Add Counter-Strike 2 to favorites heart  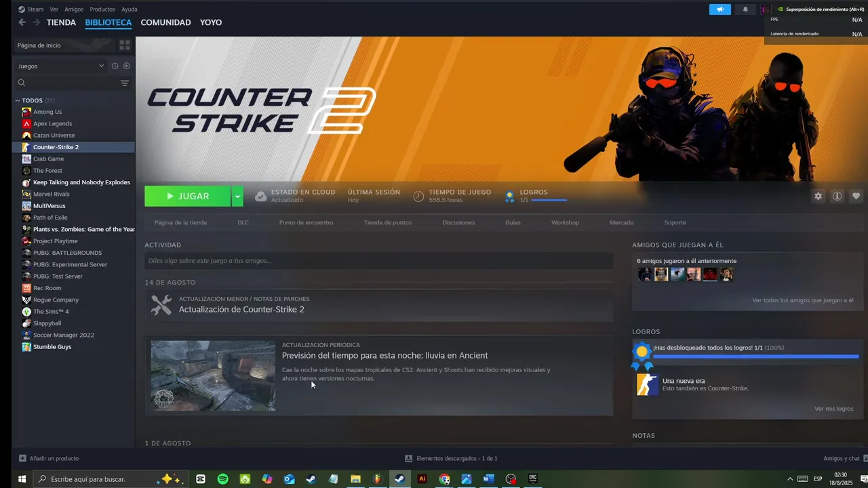point(856,196)
